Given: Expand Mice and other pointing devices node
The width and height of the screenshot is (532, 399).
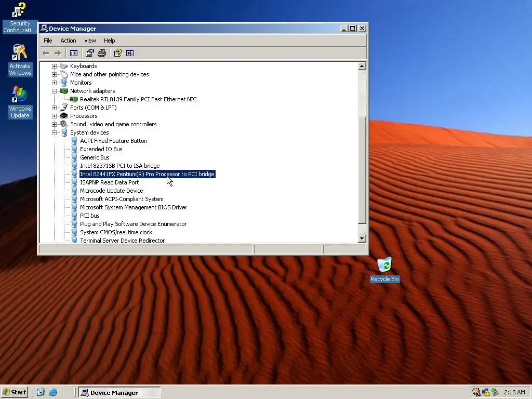Looking at the screenshot, I should (x=54, y=74).
